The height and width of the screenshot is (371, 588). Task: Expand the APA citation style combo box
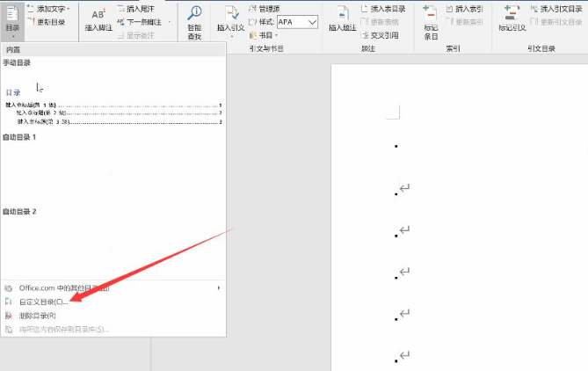pos(312,22)
